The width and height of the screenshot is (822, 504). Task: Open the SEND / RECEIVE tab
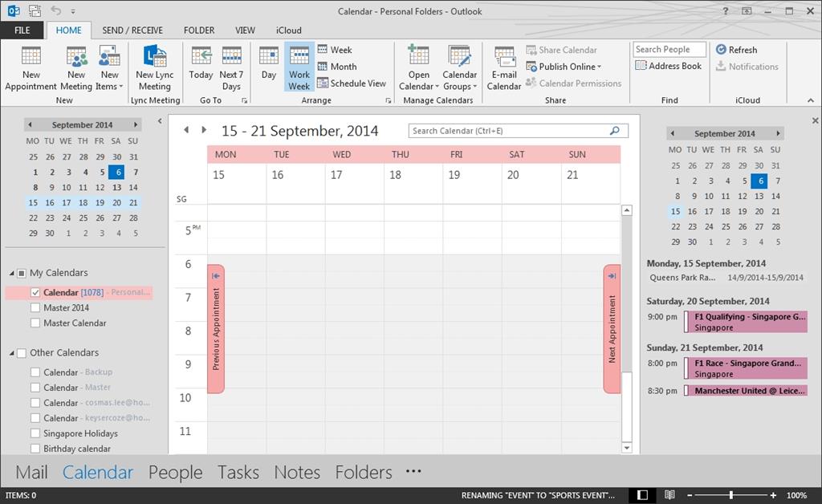pyautogui.click(x=132, y=30)
